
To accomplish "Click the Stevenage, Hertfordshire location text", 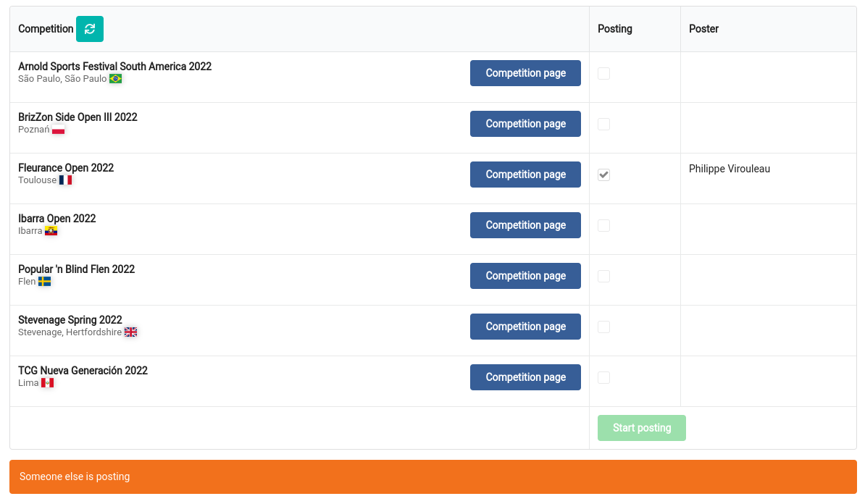I will tap(70, 332).
